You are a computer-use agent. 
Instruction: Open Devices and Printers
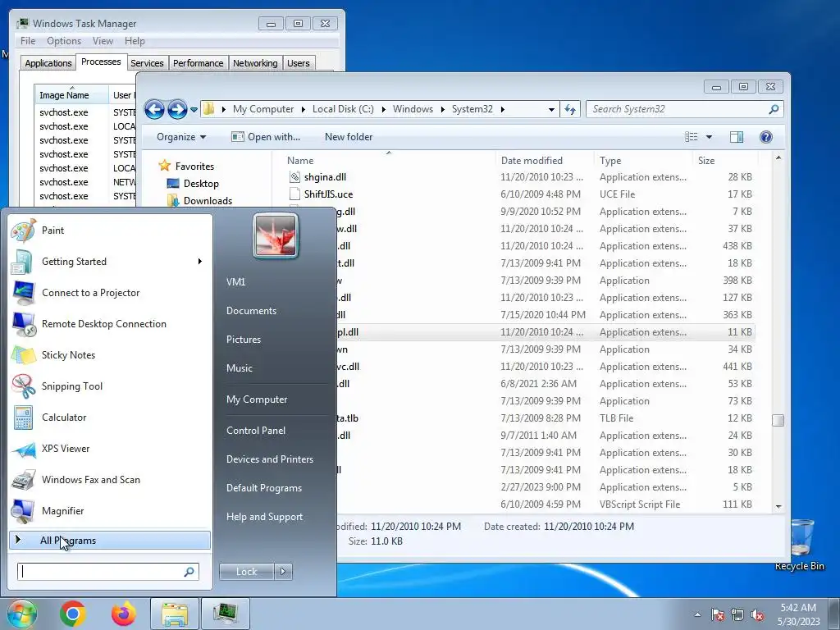coord(269,459)
